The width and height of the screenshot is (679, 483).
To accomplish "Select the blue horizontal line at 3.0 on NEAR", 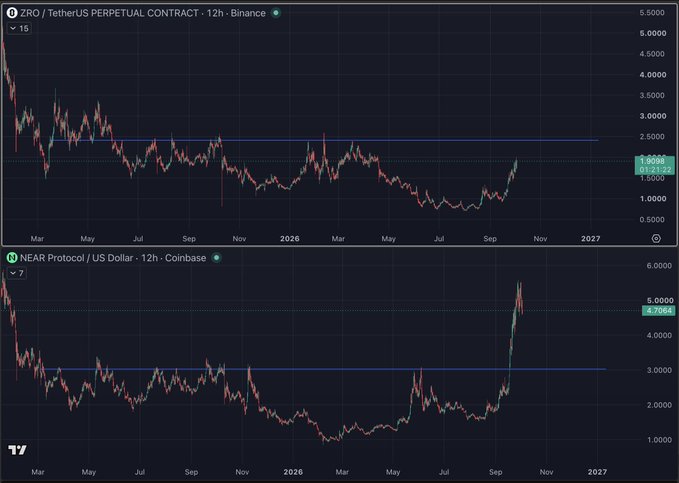I will [x=325, y=369].
